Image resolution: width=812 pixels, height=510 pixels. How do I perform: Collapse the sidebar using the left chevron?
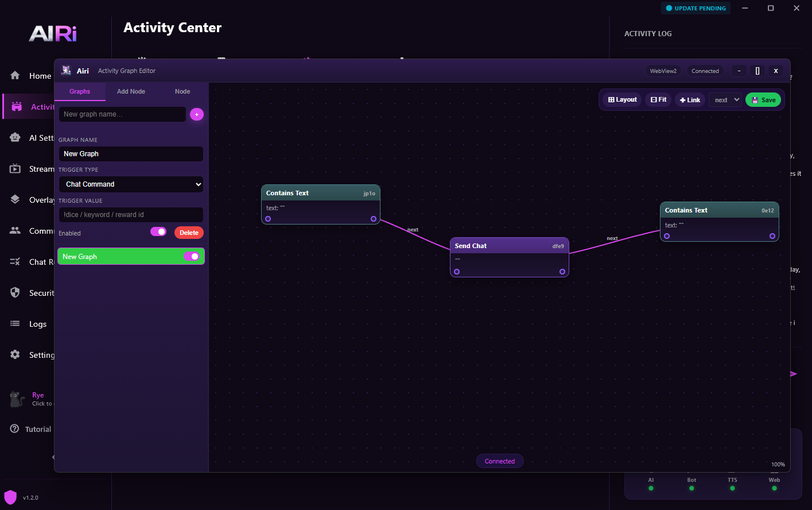click(53, 457)
